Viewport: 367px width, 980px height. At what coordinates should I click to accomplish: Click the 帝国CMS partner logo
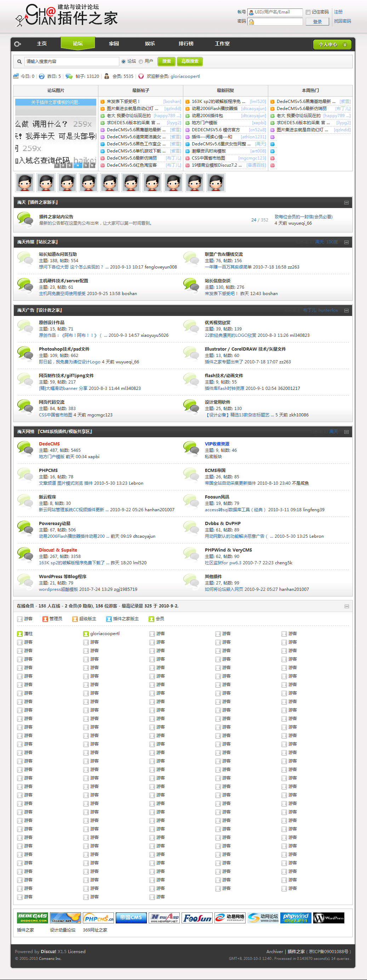pos(131,918)
